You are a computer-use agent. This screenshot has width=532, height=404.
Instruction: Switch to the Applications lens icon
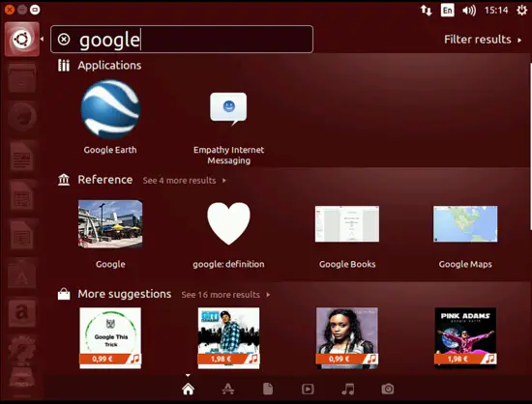coord(228,389)
